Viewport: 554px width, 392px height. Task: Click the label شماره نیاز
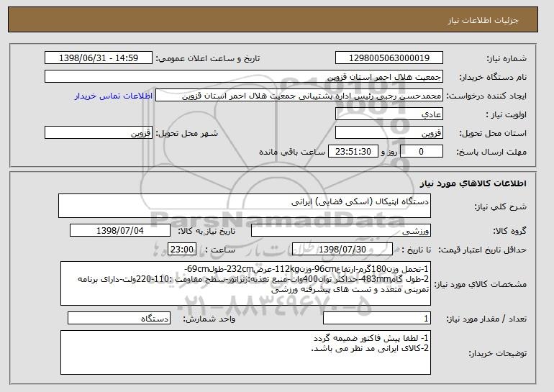(507, 59)
